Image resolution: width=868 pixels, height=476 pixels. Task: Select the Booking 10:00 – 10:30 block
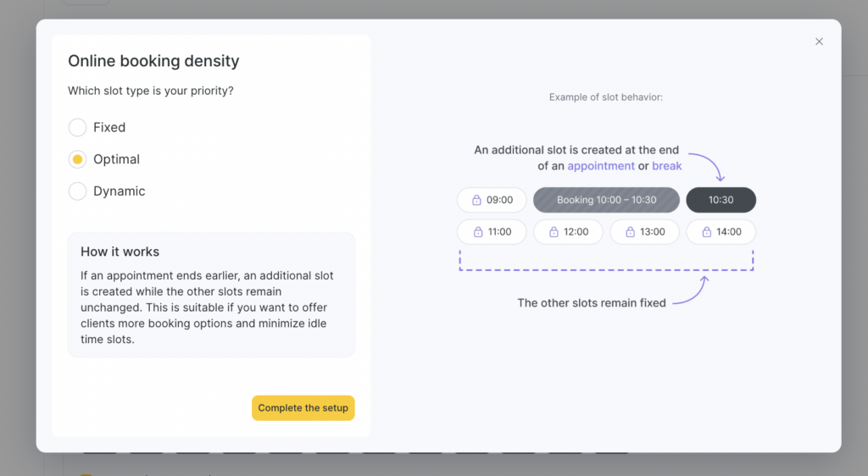[606, 201]
